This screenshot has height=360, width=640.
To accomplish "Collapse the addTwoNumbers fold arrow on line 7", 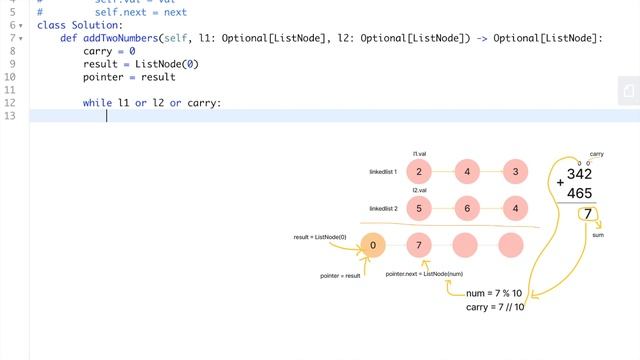I will click(21, 39).
